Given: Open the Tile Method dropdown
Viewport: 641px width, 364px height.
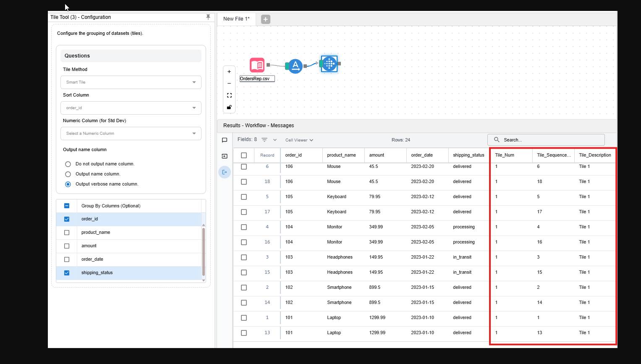Looking at the screenshot, I should tap(131, 82).
